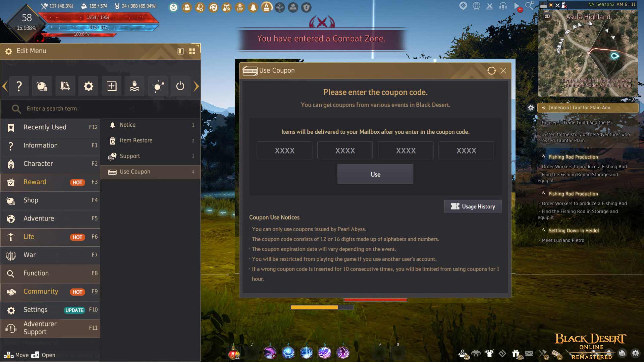
Task: Open the Life menu category
Action: pyautogui.click(x=50, y=237)
